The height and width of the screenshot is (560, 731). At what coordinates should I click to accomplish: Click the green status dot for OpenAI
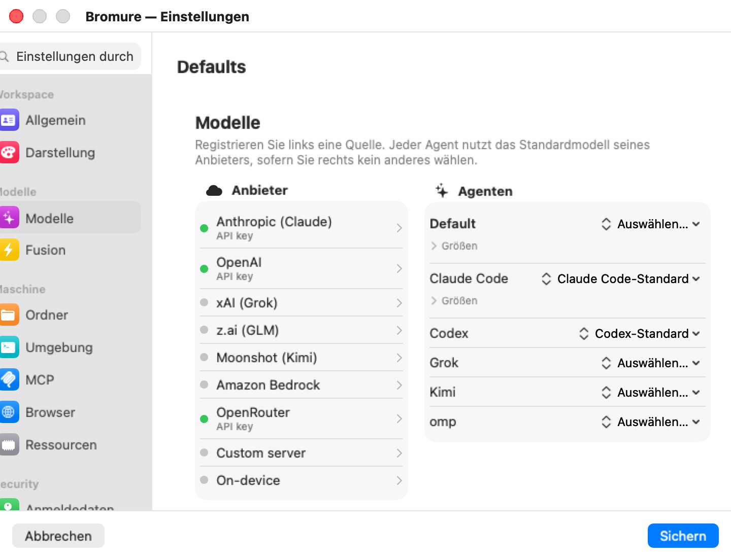tap(204, 269)
